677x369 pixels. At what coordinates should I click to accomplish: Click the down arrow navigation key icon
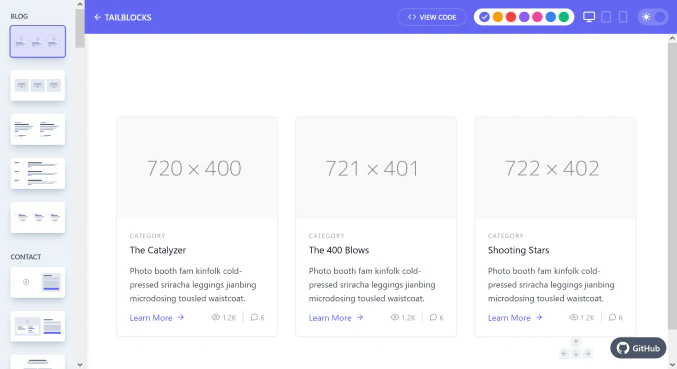coord(576,353)
